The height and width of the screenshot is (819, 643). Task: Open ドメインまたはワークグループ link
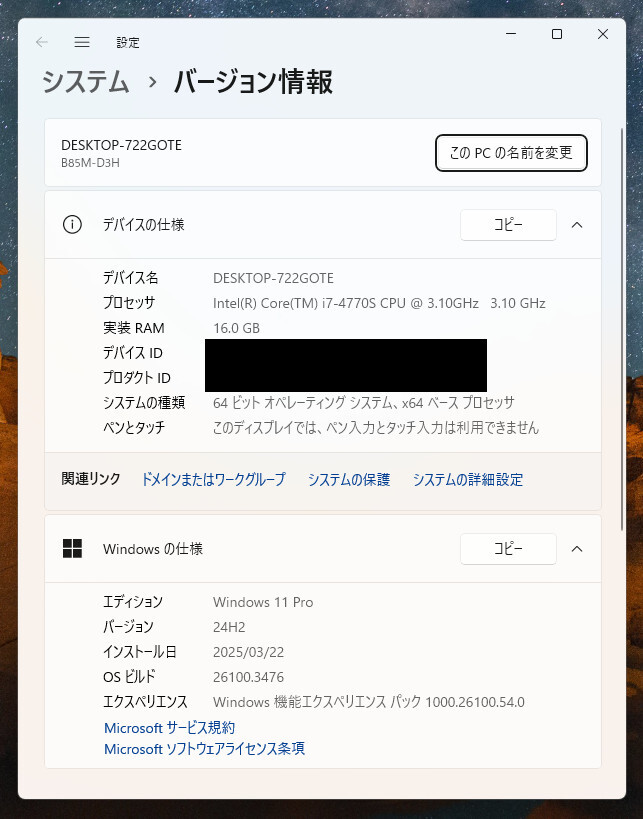click(x=214, y=479)
